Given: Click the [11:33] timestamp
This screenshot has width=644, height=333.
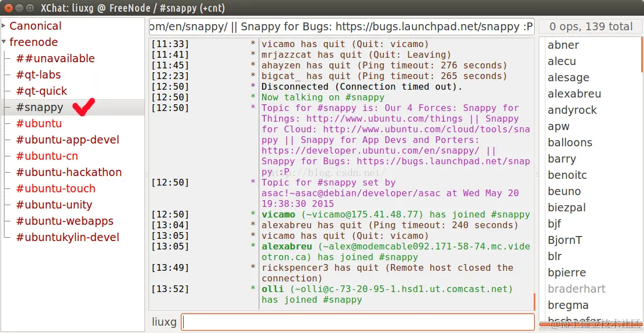Looking at the screenshot, I should [170, 44].
